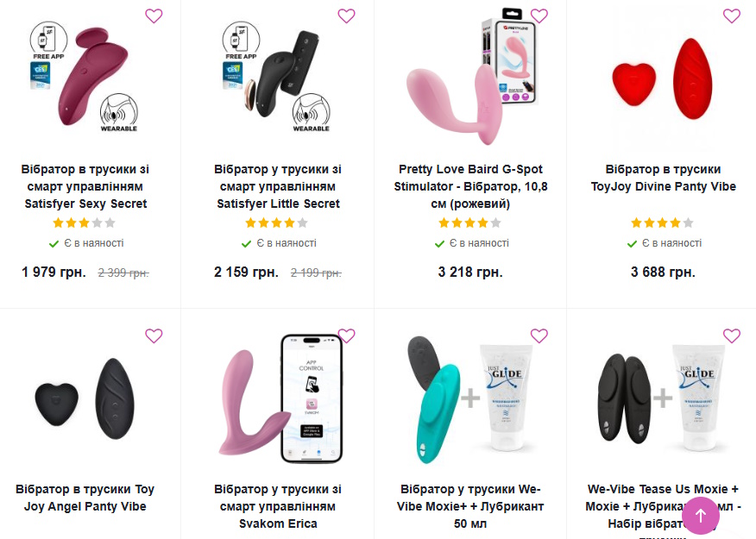Screen dimensions: 756x539
Task: Heart the We-Vibe Moxie+ lubricant bundle
Action: coord(539,335)
